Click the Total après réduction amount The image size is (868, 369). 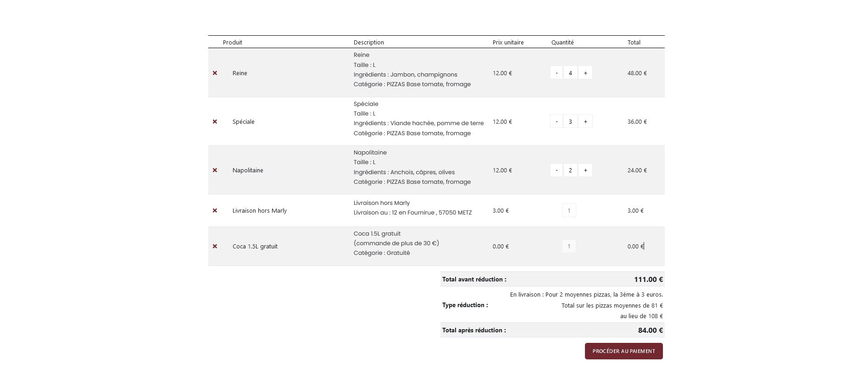650,330
